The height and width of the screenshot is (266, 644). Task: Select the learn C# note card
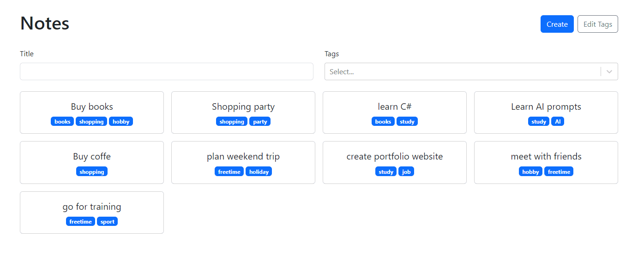pyautogui.click(x=394, y=107)
